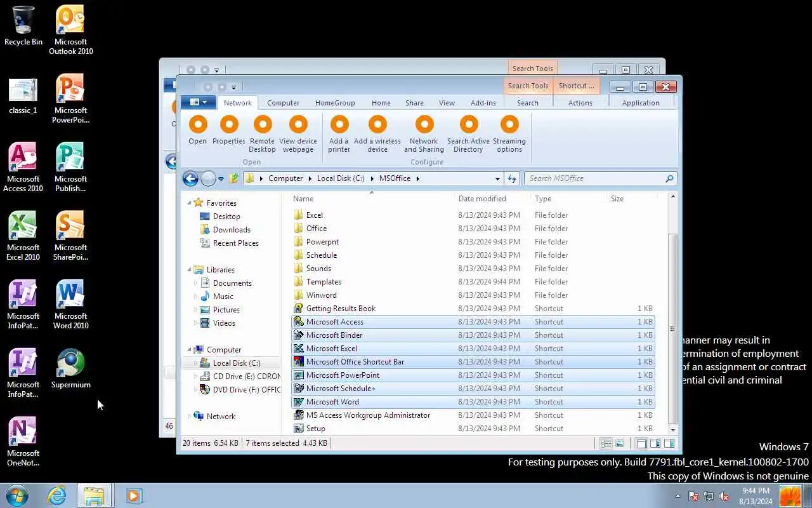Click muted volume tray icon
This screenshot has height=508, width=812.
coord(724,497)
